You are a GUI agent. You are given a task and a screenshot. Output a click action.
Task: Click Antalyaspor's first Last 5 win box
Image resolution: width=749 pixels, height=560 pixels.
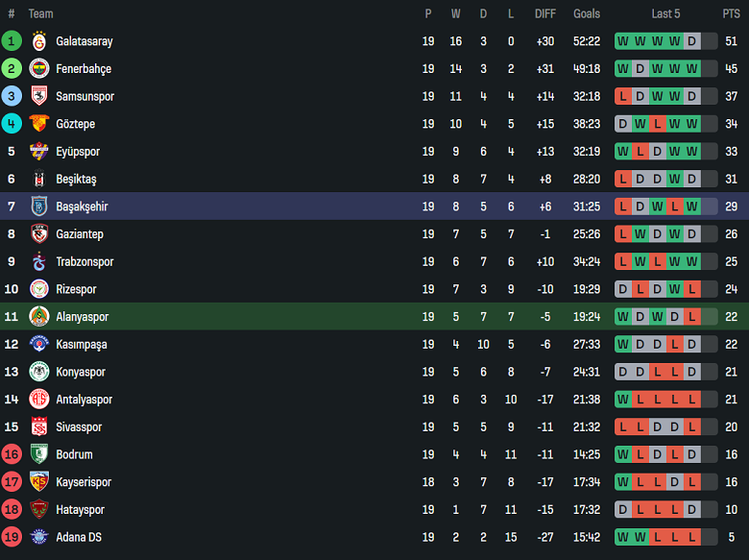coord(623,400)
